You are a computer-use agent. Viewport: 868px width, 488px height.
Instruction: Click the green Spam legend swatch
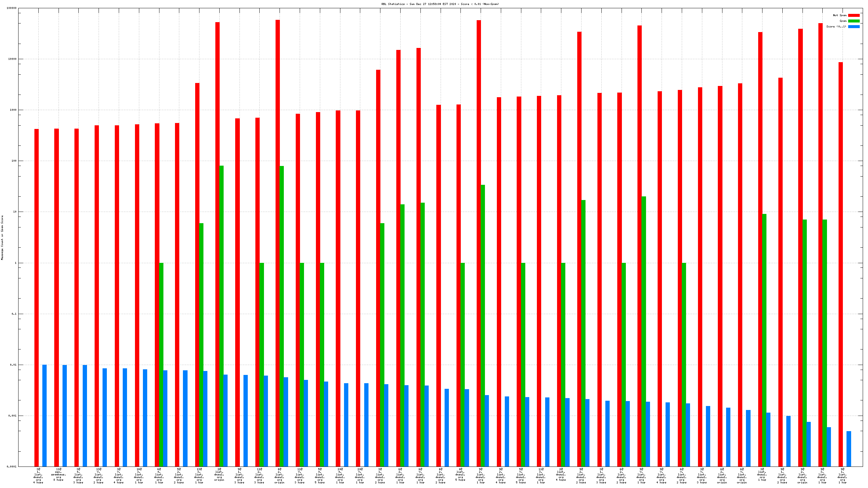tap(853, 21)
